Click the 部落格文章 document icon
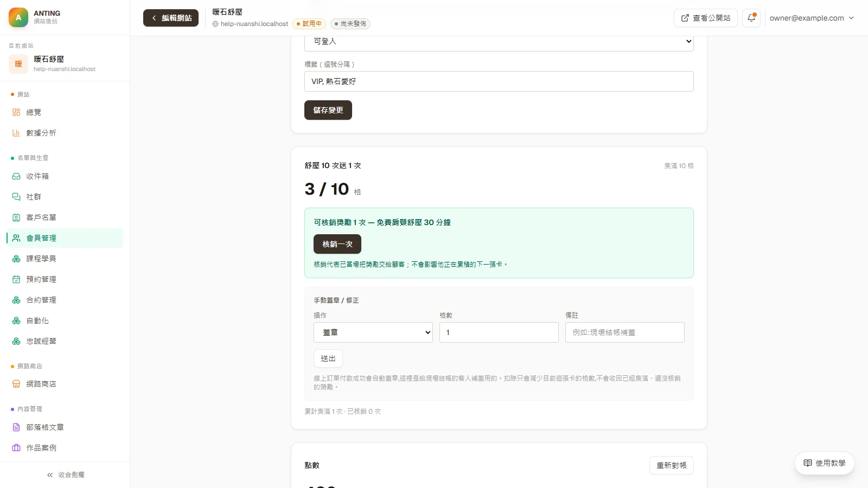The image size is (868, 488). (16, 427)
